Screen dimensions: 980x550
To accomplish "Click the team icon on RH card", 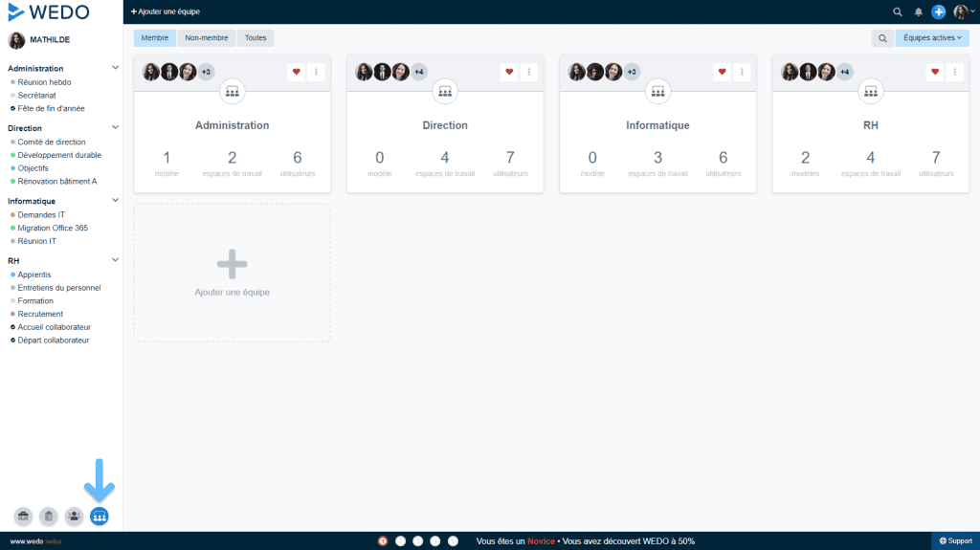I will pos(871,92).
